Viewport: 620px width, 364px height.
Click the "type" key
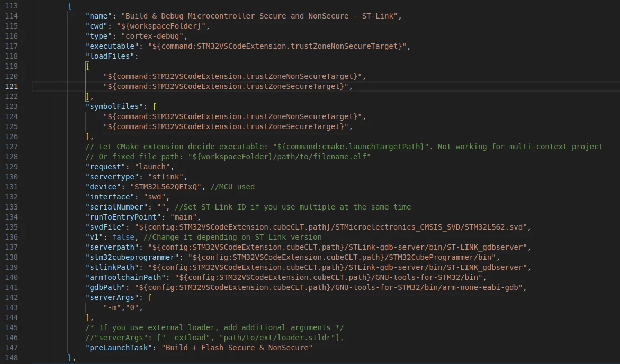(99, 36)
